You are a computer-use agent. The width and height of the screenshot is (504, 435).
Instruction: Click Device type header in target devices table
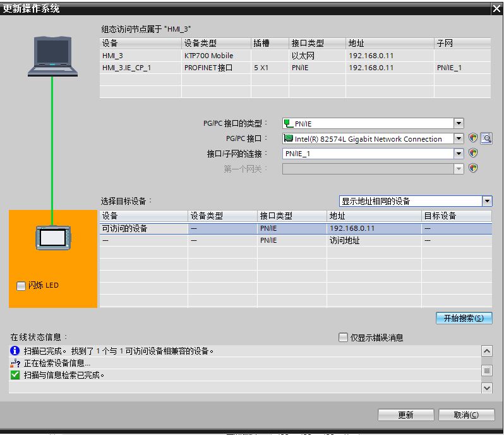point(222,216)
